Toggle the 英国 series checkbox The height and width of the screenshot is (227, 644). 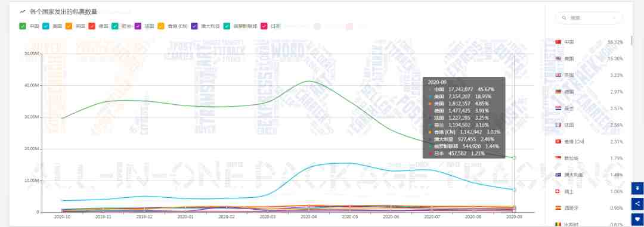point(69,26)
